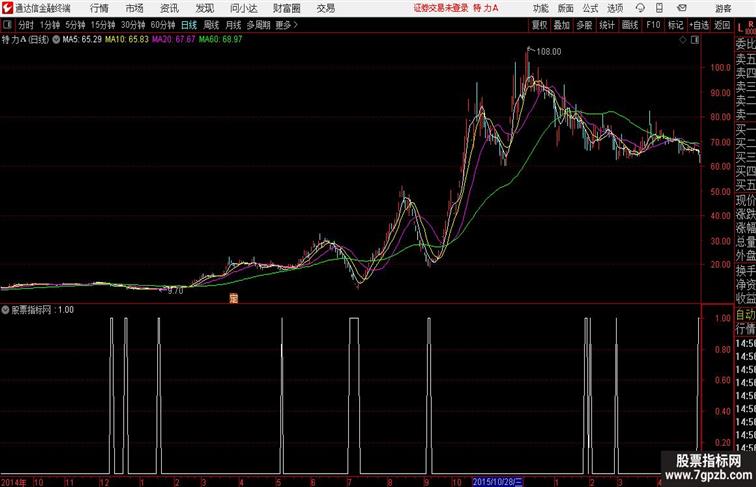Switch to the 5分钟 period tab

(75, 25)
